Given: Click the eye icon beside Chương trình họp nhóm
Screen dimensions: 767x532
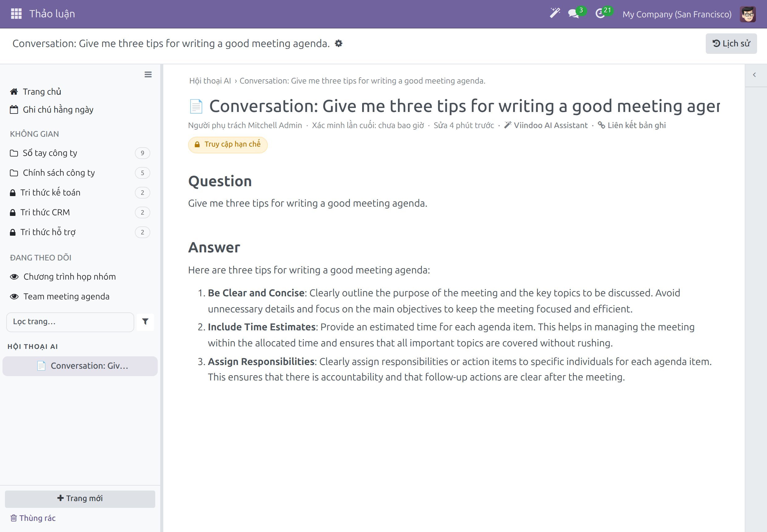Looking at the screenshot, I should coord(14,277).
